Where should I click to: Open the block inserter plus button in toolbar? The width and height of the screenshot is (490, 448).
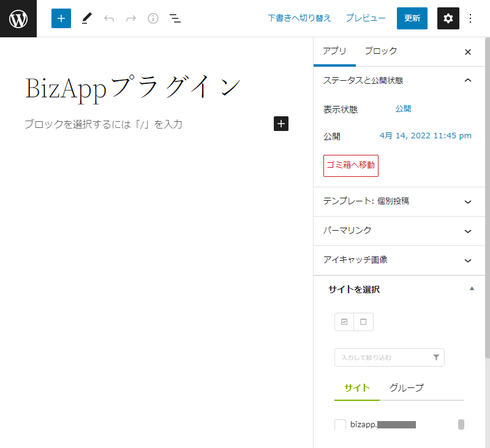[61, 18]
